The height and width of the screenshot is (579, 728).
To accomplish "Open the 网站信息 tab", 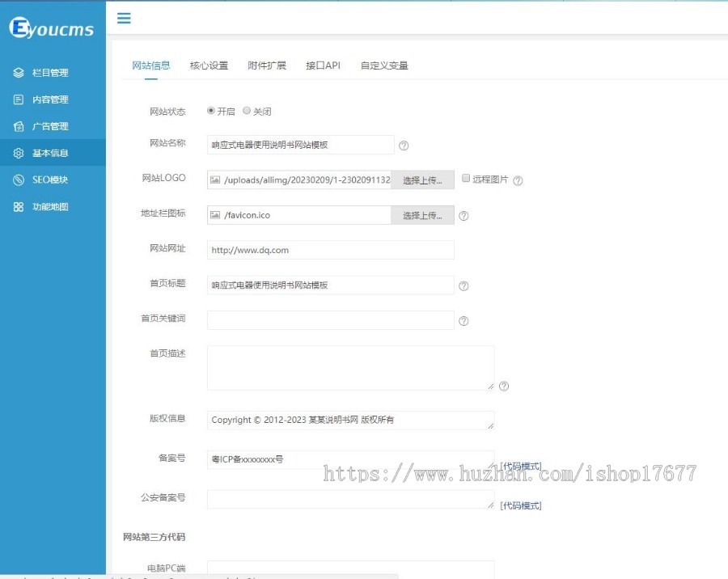I will tap(151, 66).
